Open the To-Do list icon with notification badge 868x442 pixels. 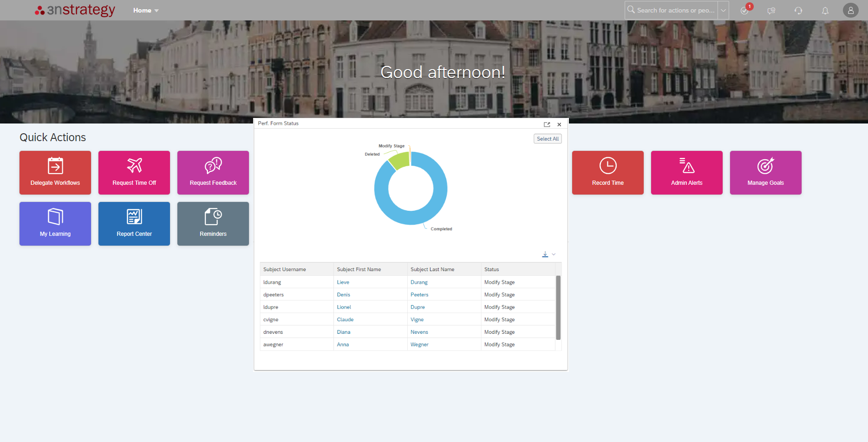[x=745, y=10]
